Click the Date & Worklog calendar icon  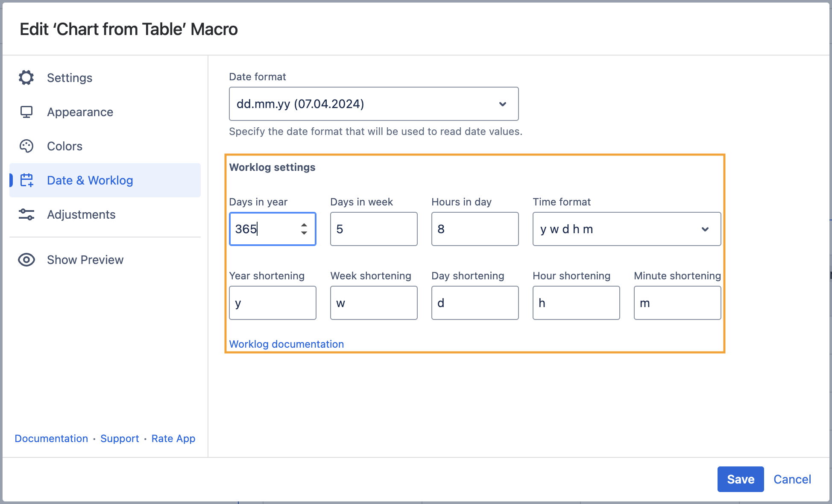pyautogui.click(x=27, y=180)
